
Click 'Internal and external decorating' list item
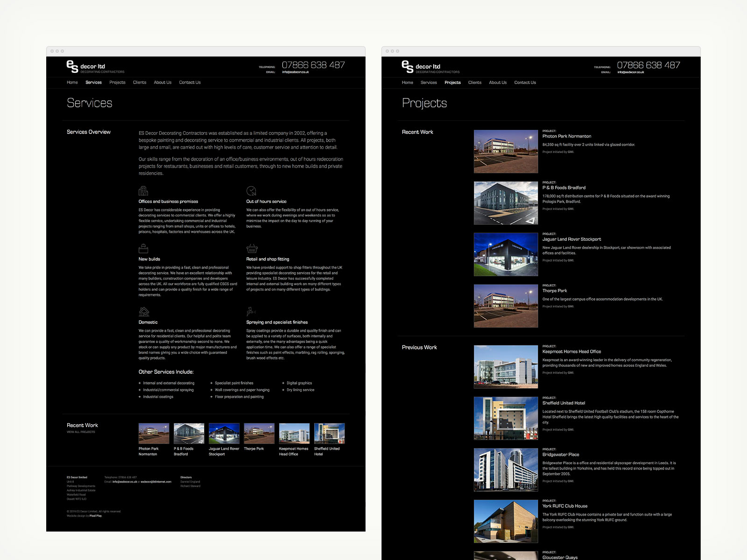pos(169,383)
